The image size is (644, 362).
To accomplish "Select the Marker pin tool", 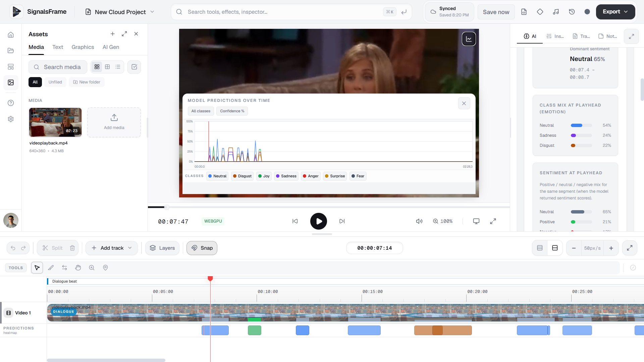I will pyautogui.click(x=105, y=267).
